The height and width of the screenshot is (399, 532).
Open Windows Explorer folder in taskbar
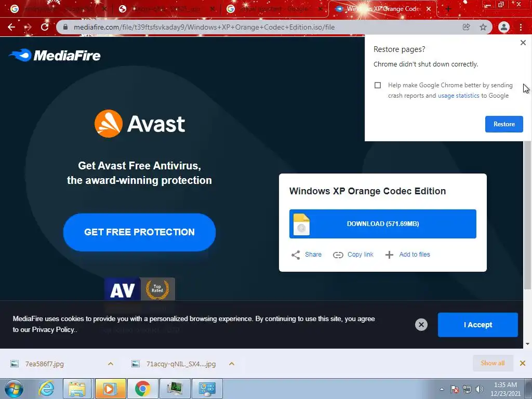tap(77, 389)
